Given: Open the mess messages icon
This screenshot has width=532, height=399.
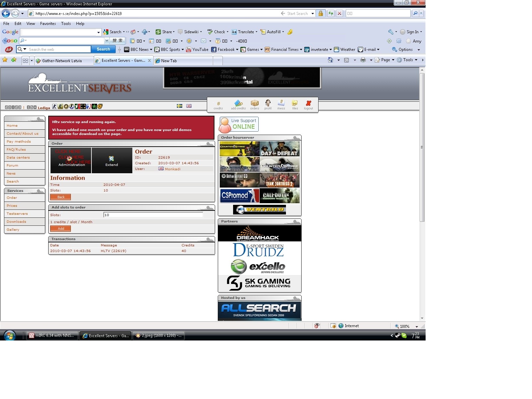Looking at the screenshot, I should click(281, 105).
